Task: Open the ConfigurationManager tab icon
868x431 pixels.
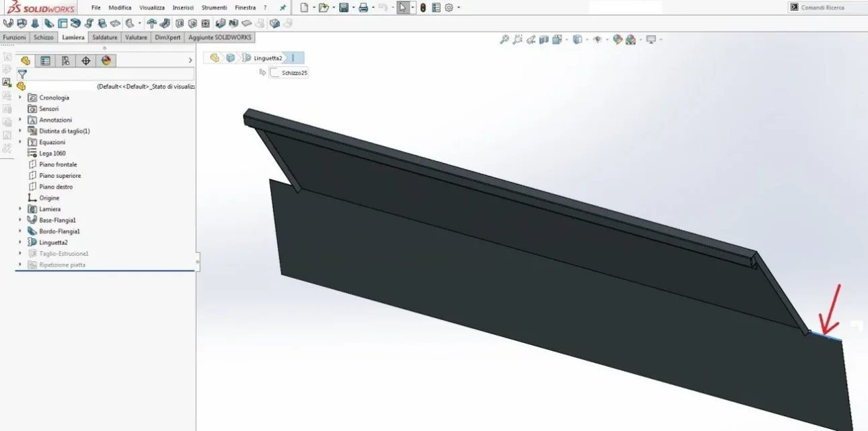Action: click(65, 61)
